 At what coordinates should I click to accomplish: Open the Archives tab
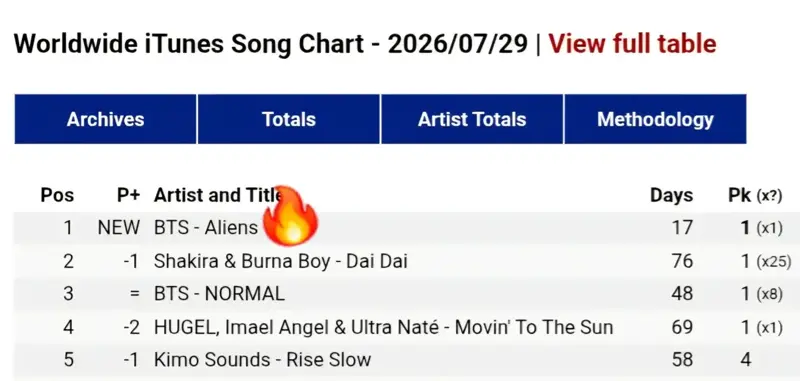click(105, 119)
